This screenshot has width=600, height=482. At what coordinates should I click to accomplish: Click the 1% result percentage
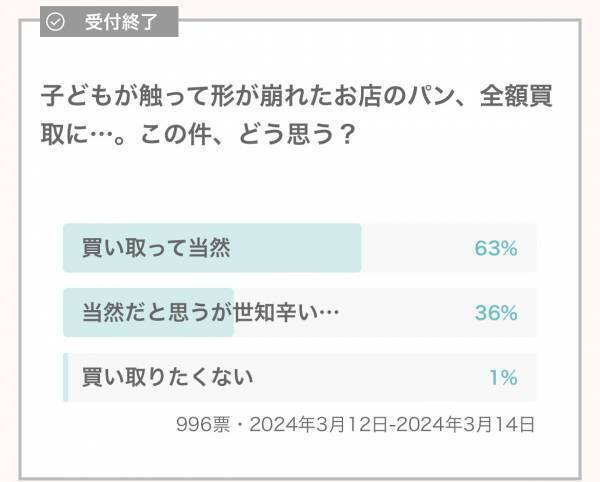[x=503, y=377]
